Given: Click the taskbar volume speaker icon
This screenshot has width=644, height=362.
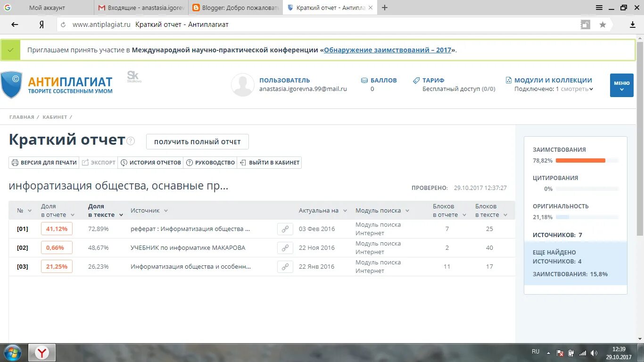Looking at the screenshot, I should (594, 353).
